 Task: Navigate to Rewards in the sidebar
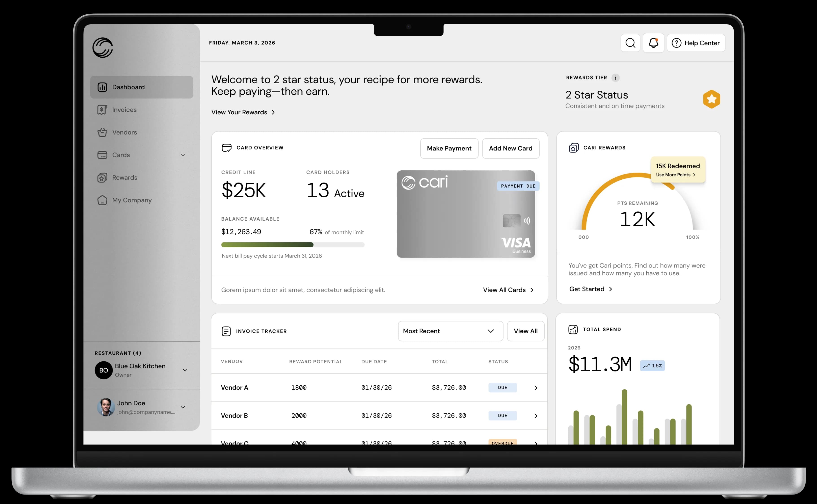(x=124, y=177)
